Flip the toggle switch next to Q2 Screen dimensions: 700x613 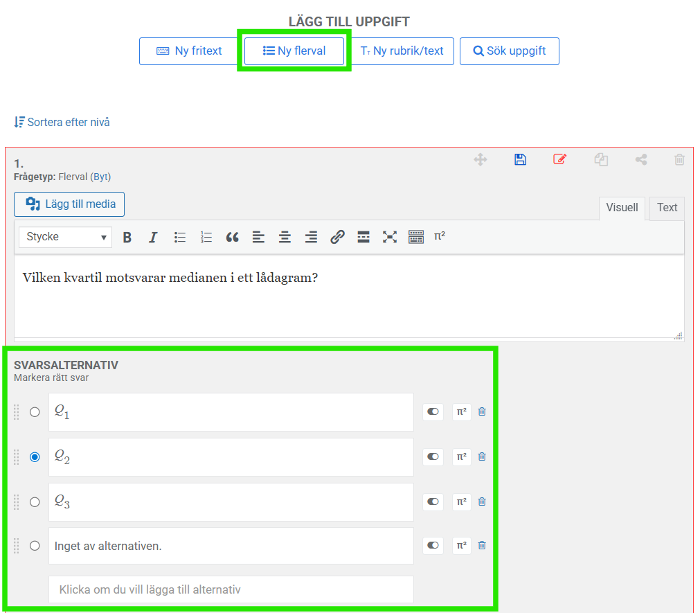click(433, 456)
